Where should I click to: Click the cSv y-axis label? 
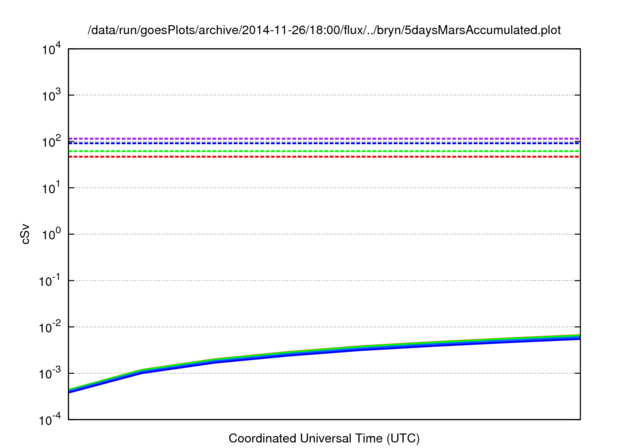[25, 234]
